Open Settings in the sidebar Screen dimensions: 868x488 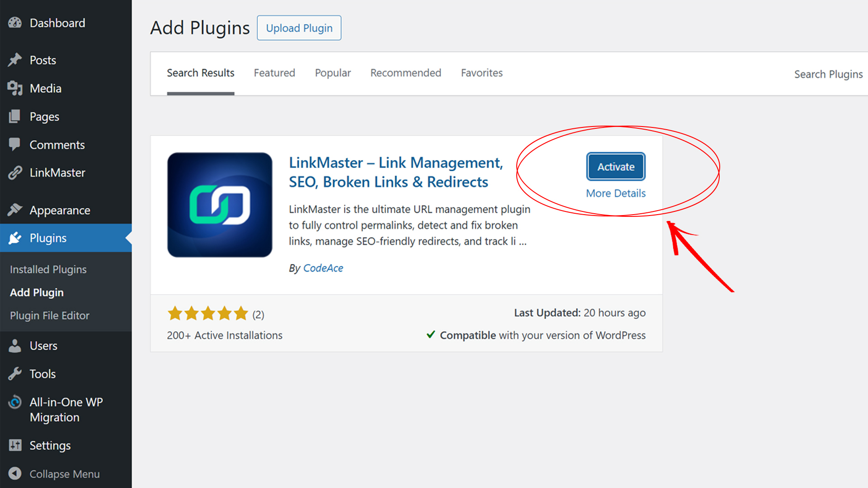[66, 445]
